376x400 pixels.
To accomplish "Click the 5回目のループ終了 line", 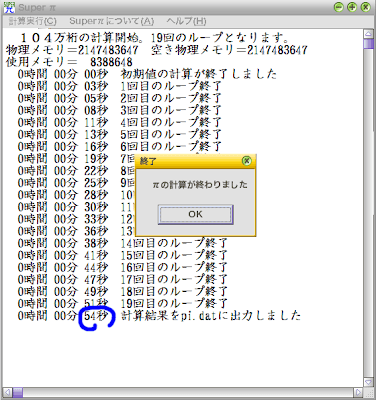I will [x=119, y=134].
